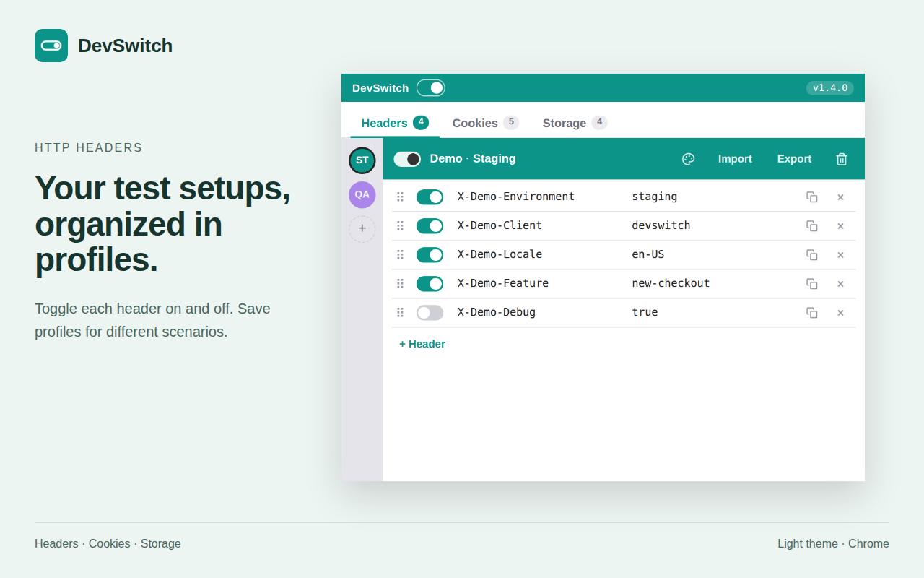Grab the drag handle for X-Demo-Debug
The width and height of the screenshot is (924, 578).
coord(400,312)
